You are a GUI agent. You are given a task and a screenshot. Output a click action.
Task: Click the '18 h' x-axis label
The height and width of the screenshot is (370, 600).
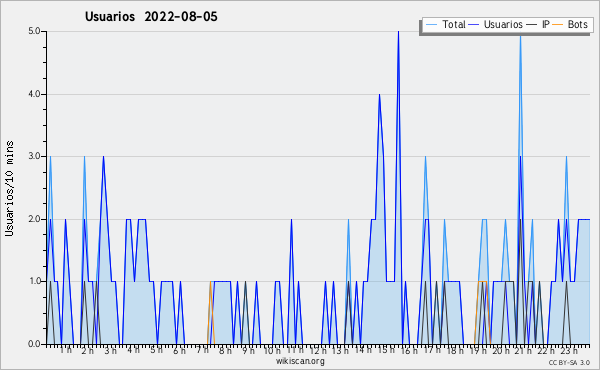point(455,350)
